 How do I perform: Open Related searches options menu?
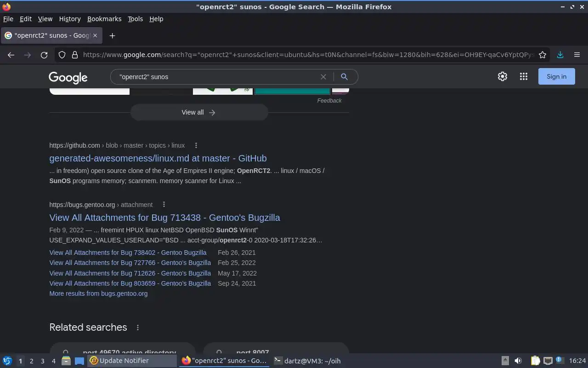click(x=138, y=328)
